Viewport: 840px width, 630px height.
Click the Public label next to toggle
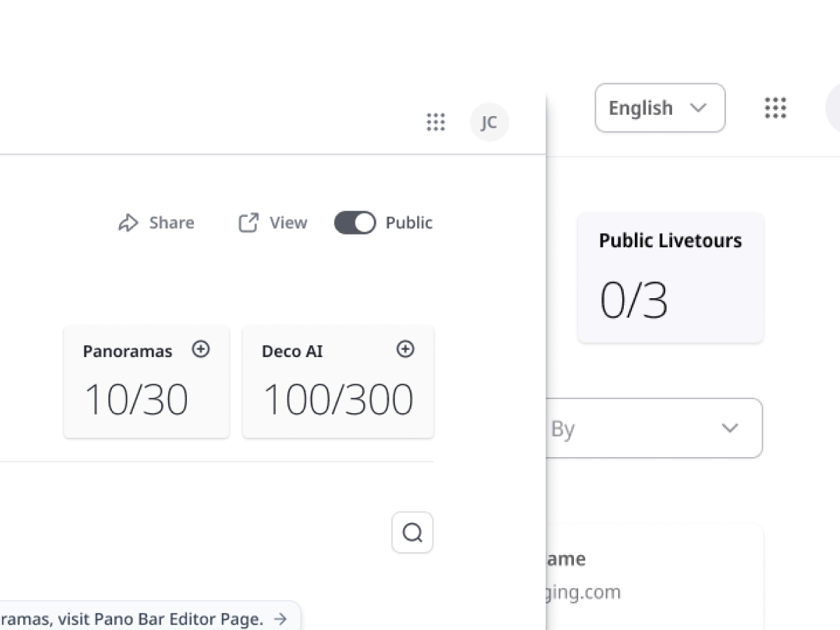409,223
